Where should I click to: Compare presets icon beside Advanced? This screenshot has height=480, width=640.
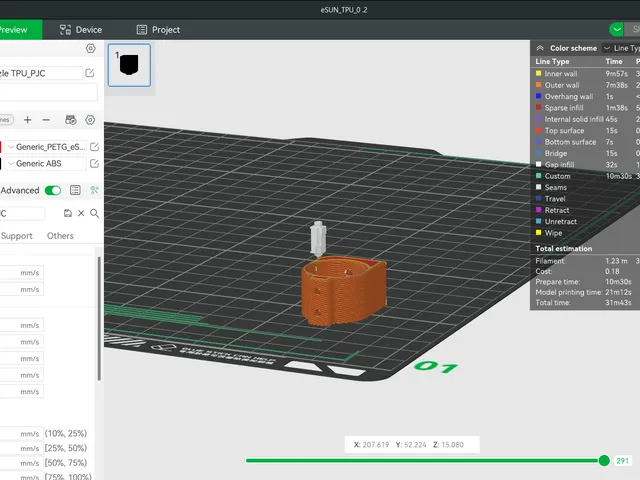point(94,190)
